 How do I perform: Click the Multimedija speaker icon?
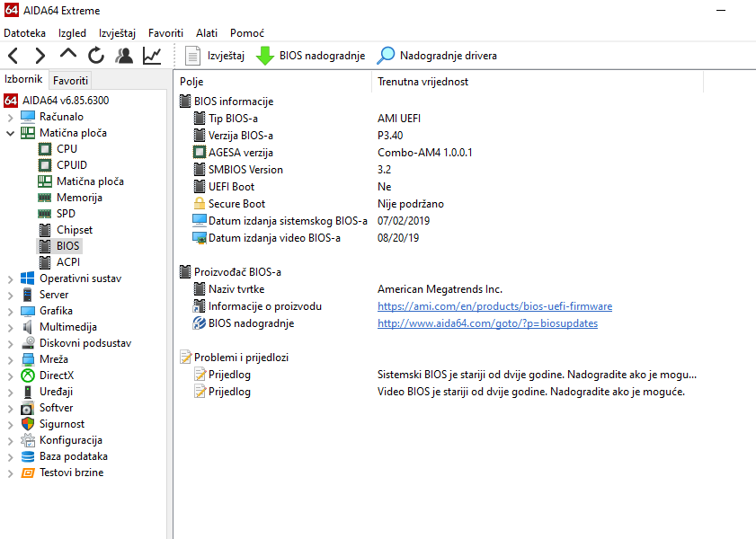tap(28, 327)
